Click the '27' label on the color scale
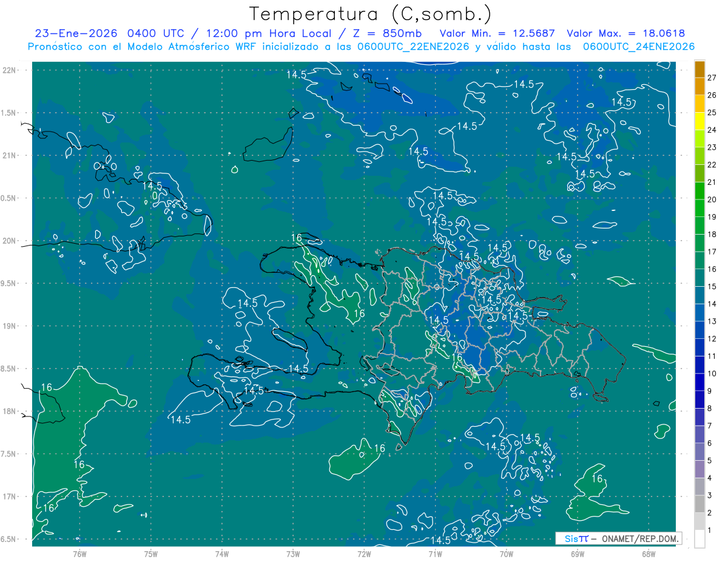Image resolution: width=728 pixels, height=562 pixels. pyautogui.click(x=712, y=78)
